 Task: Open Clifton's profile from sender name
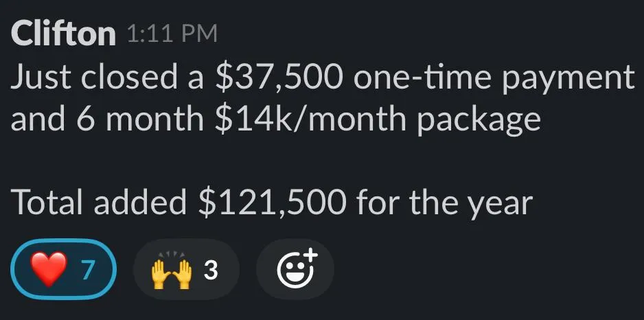click(x=63, y=34)
